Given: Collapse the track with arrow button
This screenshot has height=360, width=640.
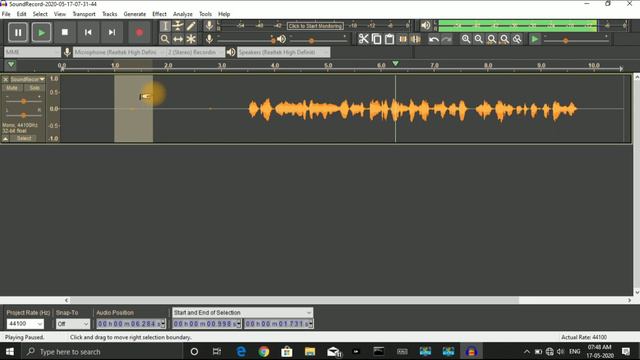Looking at the screenshot, I should coord(5,139).
